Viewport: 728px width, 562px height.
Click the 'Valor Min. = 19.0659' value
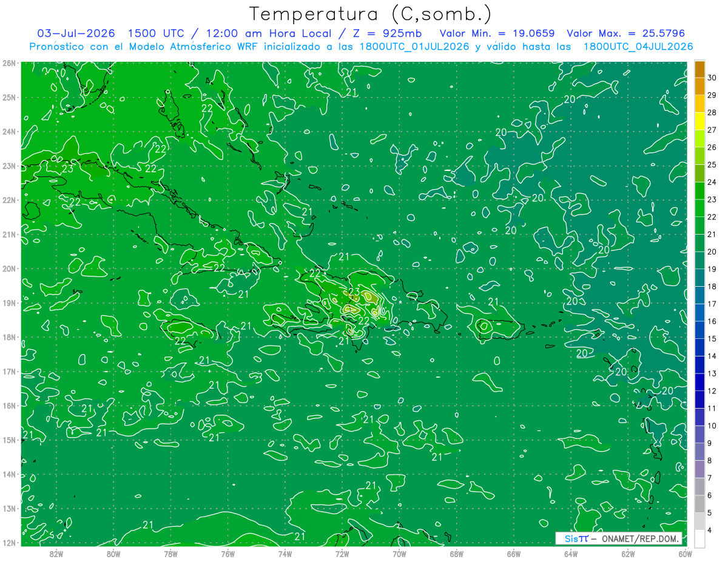497,33
